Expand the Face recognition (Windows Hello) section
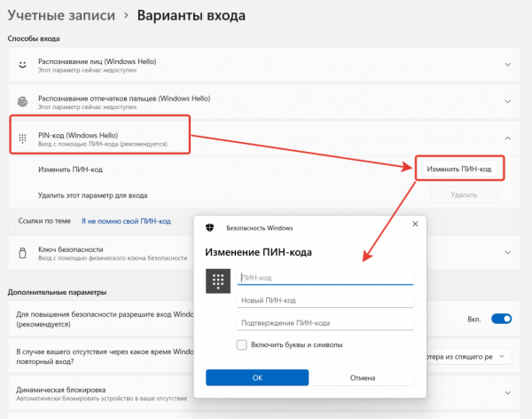532x419 pixels. tap(507, 65)
